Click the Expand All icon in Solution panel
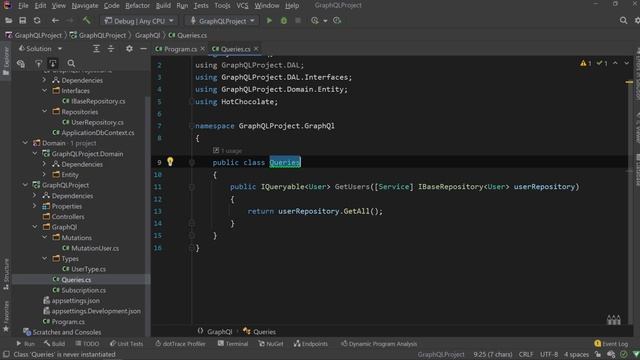 click(96, 49)
